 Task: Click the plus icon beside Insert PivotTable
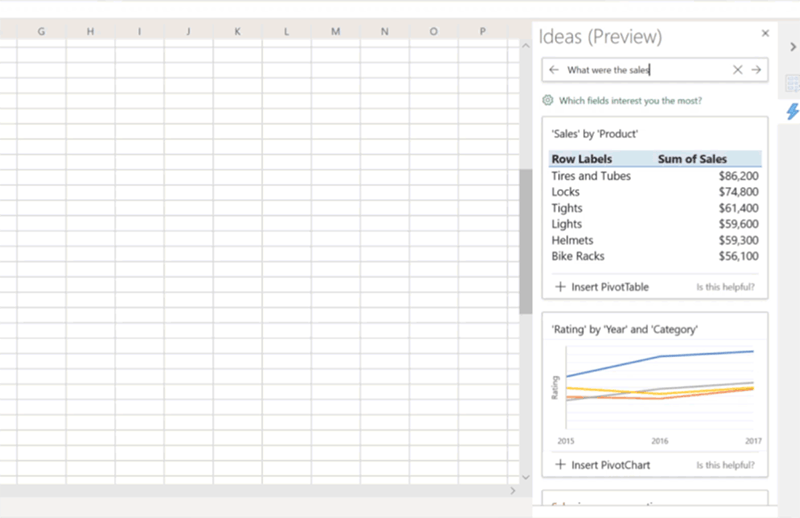tap(560, 287)
